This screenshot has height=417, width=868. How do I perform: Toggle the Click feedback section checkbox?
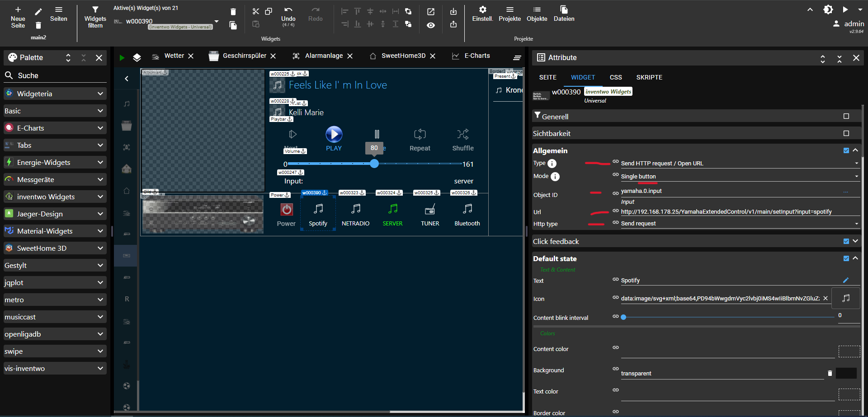846,241
